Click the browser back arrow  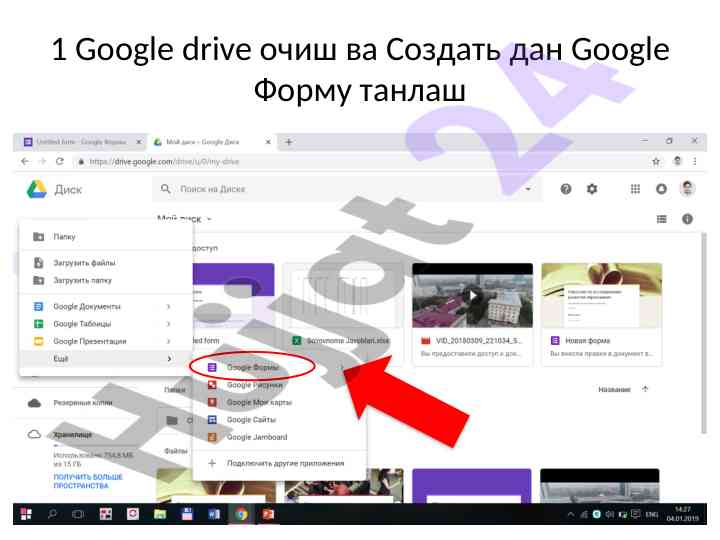click(x=25, y=161)
